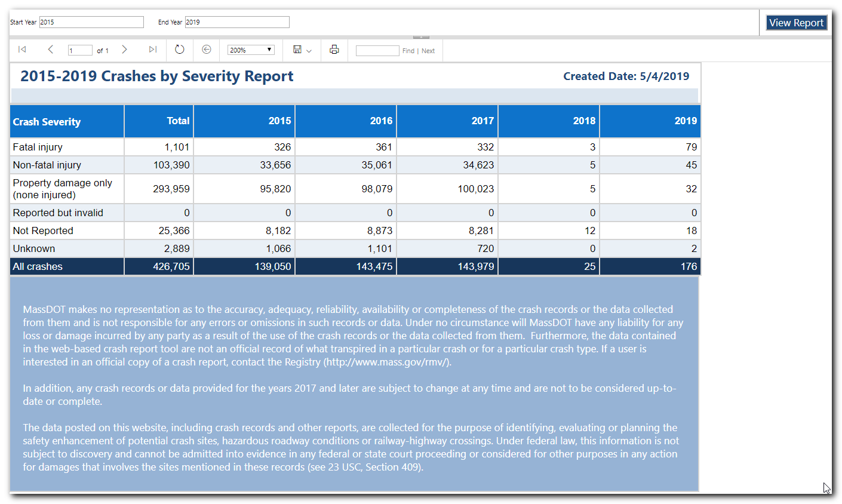The height and width of the screenshot is (504, 842).
Task: Click the All crashes row label
Action: point(38,266)
